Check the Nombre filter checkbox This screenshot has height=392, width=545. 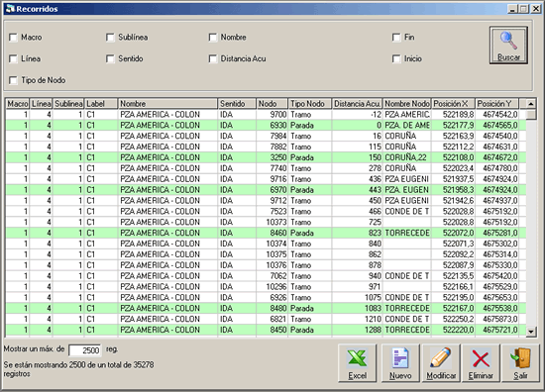click(213, 38)
